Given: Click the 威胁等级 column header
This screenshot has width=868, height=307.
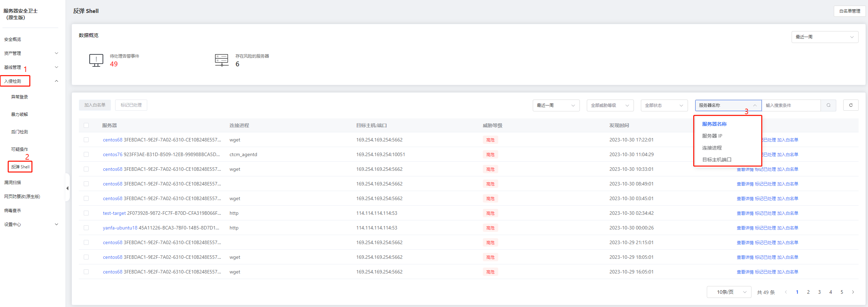Looking at the screenshot, I should pos(493,125).
